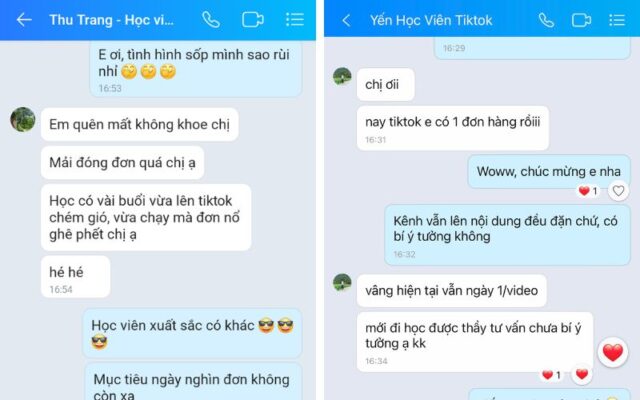Open Thu Trang's avatar in left chat
Image resolution: width=640 pixels, height=400 pixels.
pos(22,120)
